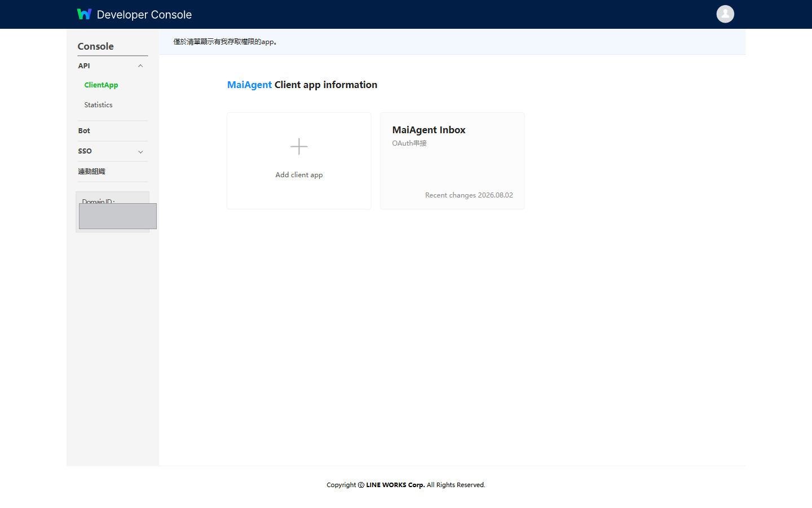Viewport: 812px width, 508px height.
Task: Click the Add client app label
Action: [299, 175]
